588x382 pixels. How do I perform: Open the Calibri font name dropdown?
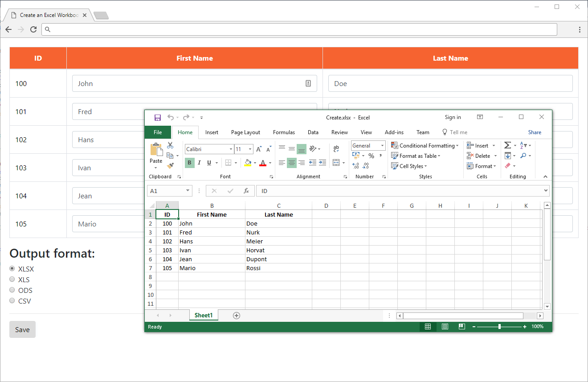[231, 149]
